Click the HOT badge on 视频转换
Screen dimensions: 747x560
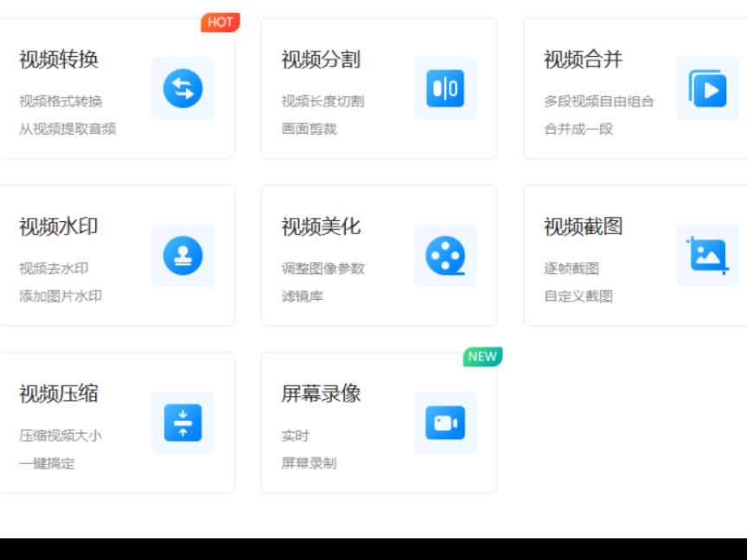(220, 22)
